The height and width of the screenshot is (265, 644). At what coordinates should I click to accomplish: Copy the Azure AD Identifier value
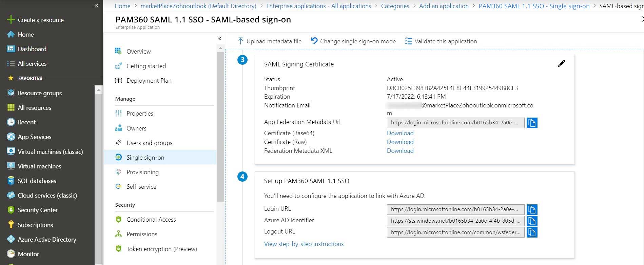pyautogui.click(x=532, y=221)
